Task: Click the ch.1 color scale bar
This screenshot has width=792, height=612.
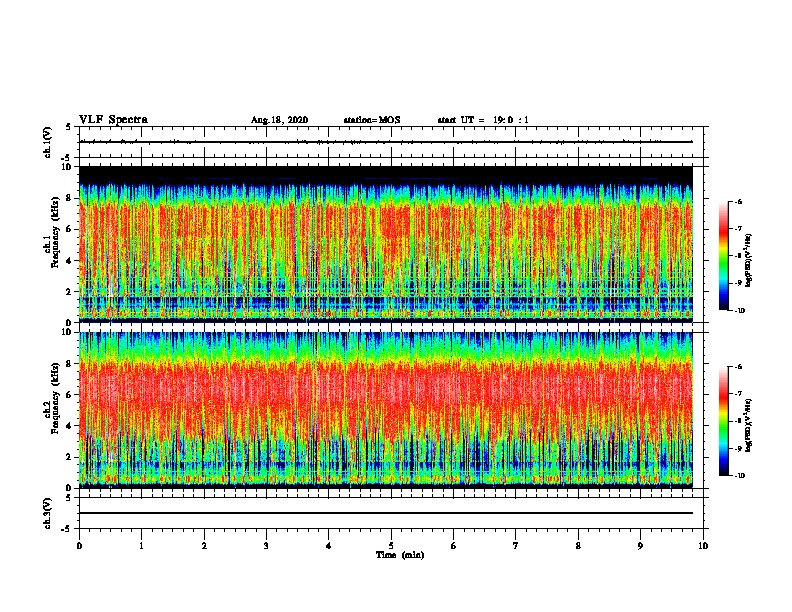Action: pyautogui.click(x=723, y=256)
